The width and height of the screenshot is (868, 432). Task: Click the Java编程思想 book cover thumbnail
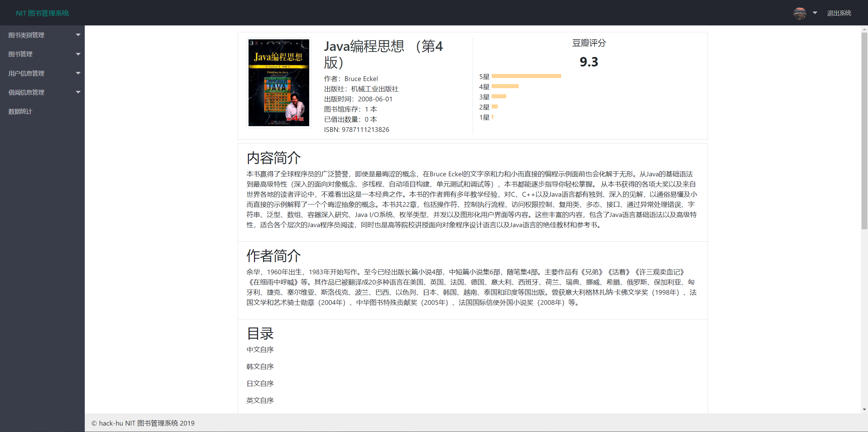(279, 83)
